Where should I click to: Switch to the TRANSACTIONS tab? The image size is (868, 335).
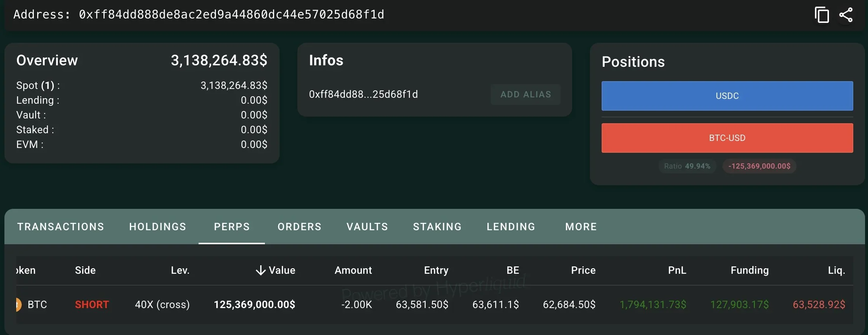[61, 227]
